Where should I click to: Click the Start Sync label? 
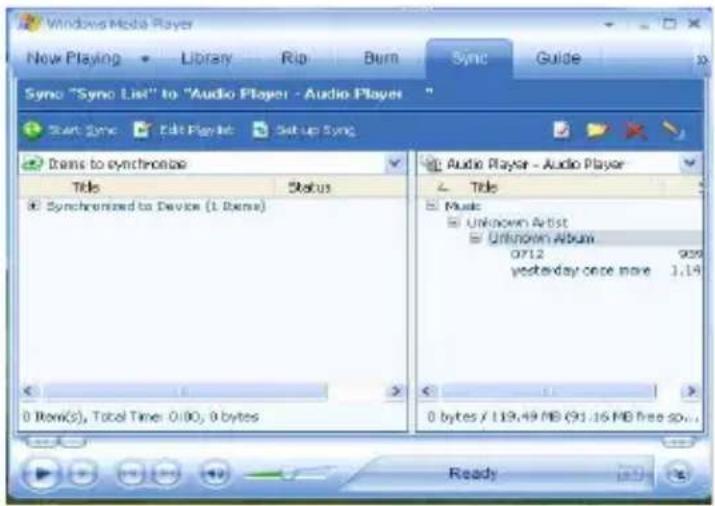pos(83,130)
